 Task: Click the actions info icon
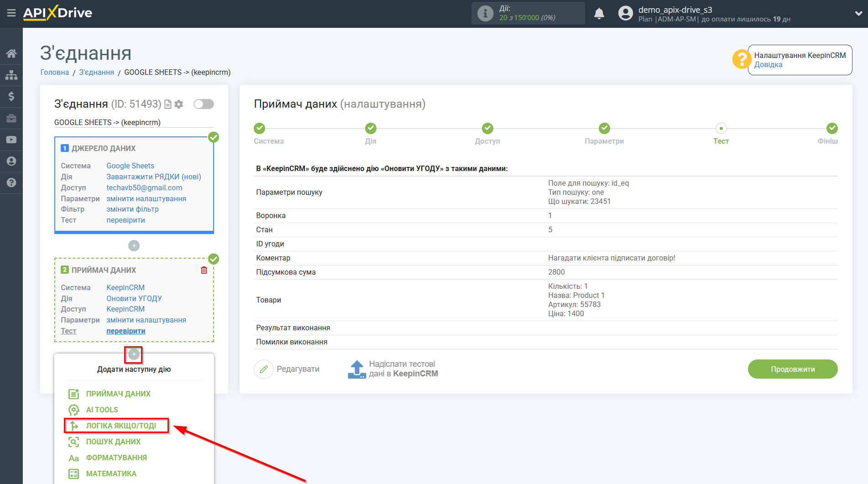(485, 13)
